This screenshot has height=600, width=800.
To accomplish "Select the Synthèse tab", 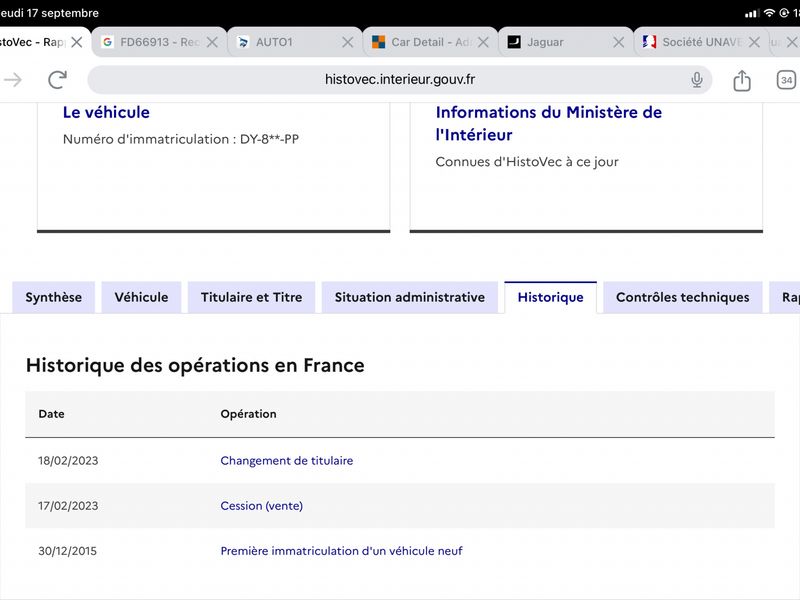I will pyautogui.click(x=54, y=297).
